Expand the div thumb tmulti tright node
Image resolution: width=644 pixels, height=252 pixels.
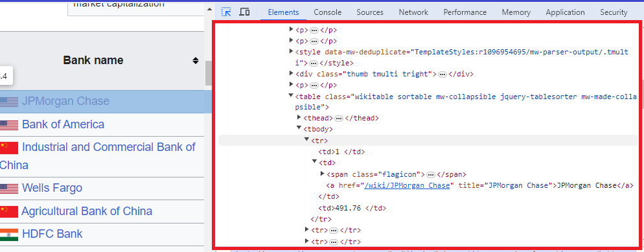(292, 73)
